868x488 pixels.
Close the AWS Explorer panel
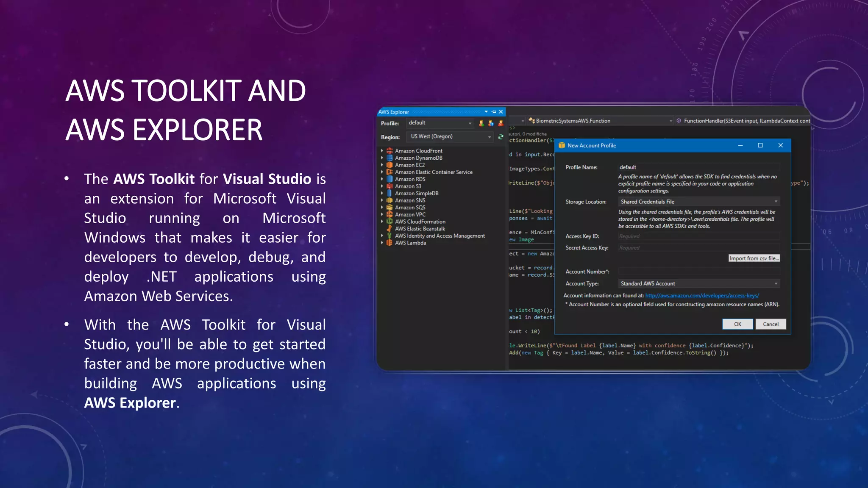[501, 112]
